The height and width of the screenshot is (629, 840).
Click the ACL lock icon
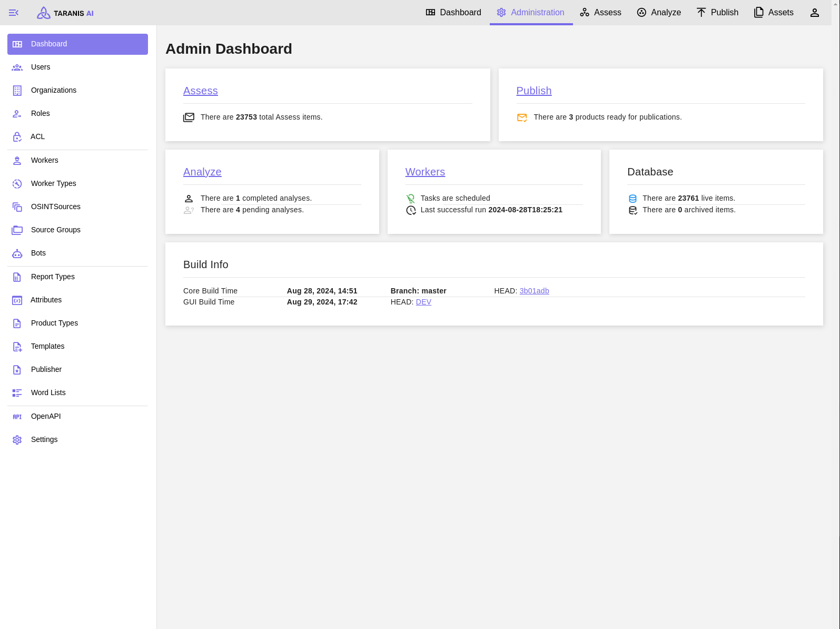(17, 137)
